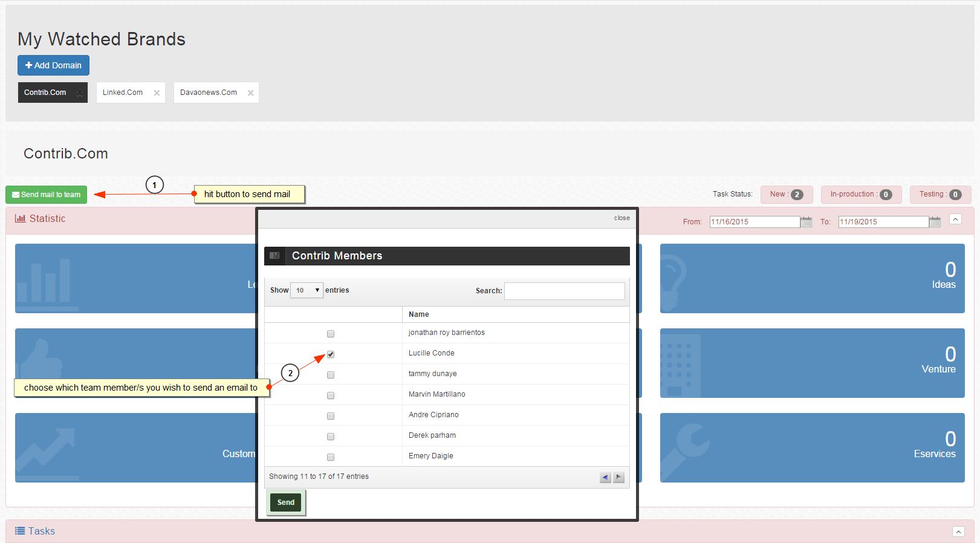980x543 pixels.
Task: Check the box for tammy dunaye
Action: point(331,375)
